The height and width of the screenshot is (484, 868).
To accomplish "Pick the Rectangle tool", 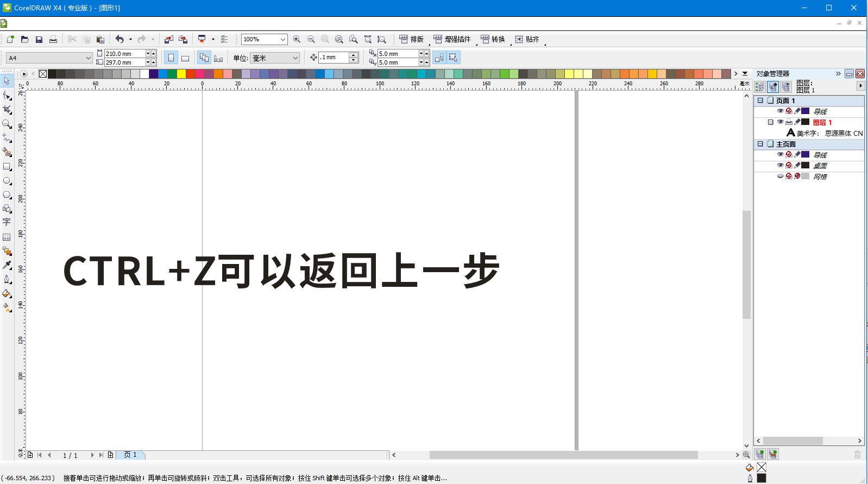I will [7, 167].
